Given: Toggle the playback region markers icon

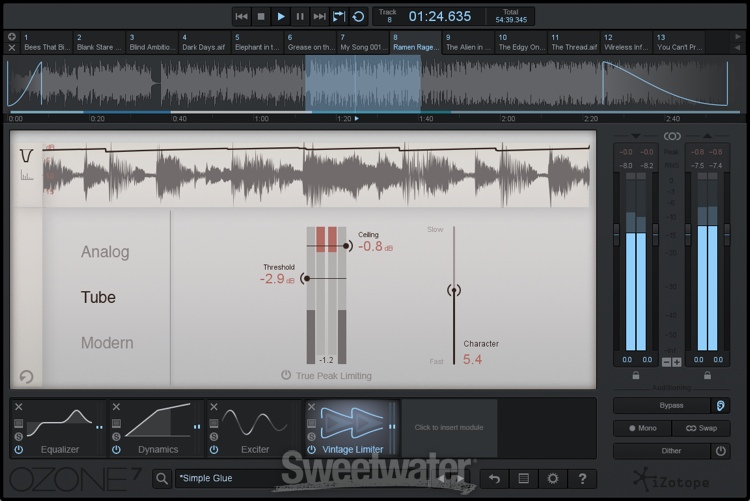Looking at the screenshot, I should point(339,17).
